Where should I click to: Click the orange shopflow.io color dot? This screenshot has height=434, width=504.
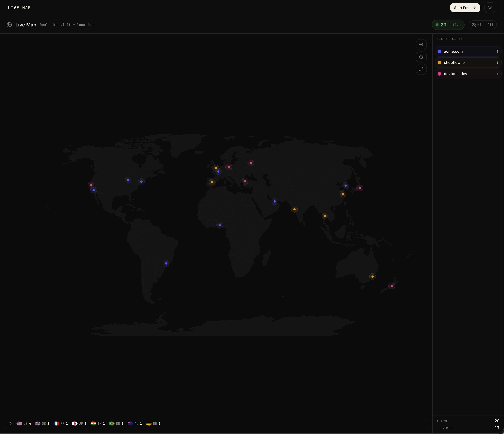[x=439, y=62]
